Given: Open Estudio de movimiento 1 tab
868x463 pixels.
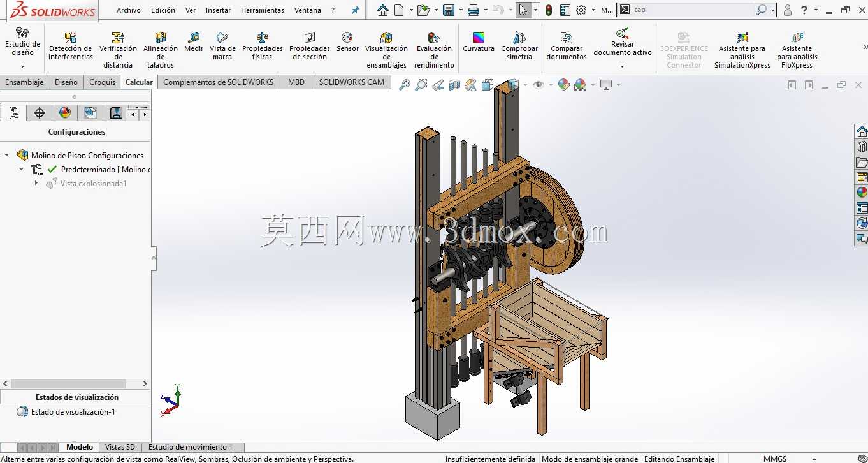Looking at the screenshot, I should tap(191, 447).
